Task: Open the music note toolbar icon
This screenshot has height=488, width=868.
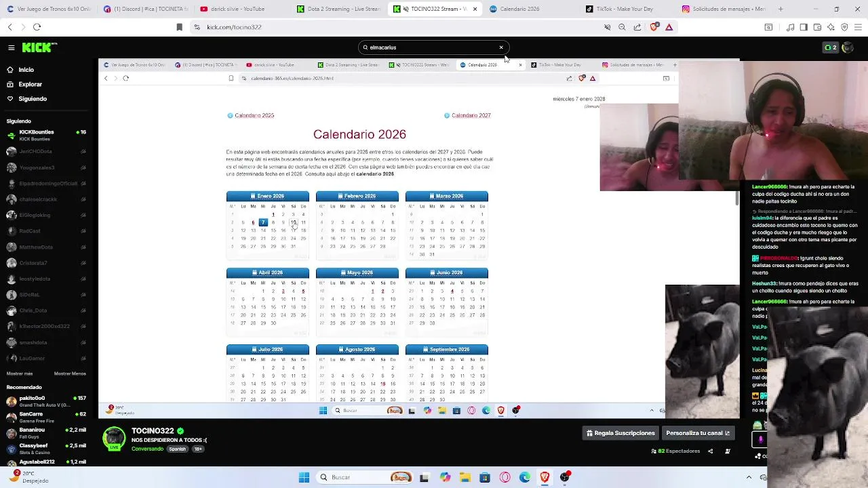Action: (x=790, y=27)
